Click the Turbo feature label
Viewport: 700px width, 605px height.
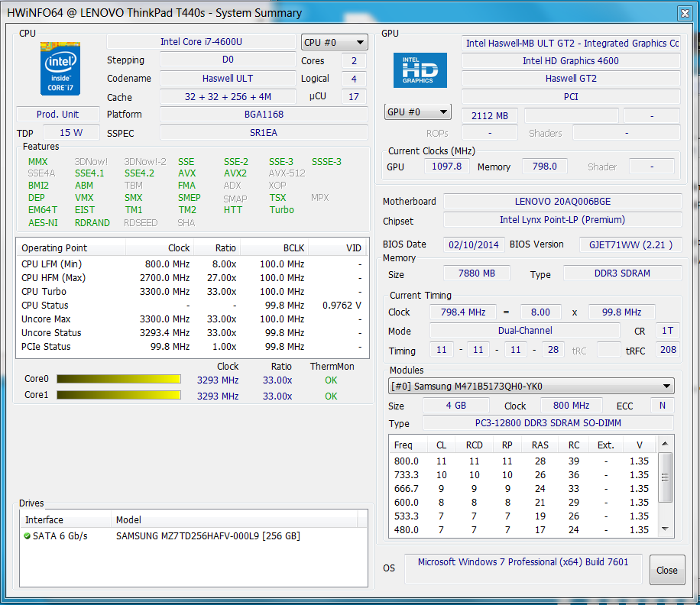(282, 210)
